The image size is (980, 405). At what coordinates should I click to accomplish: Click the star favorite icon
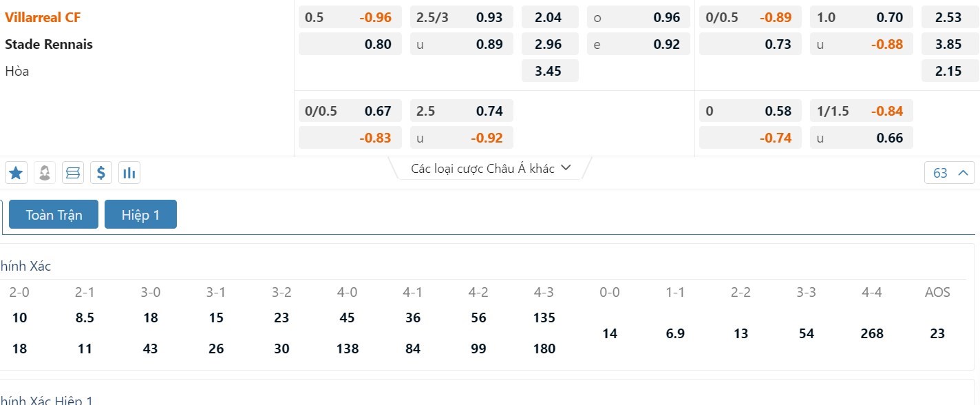pos(16,173)
